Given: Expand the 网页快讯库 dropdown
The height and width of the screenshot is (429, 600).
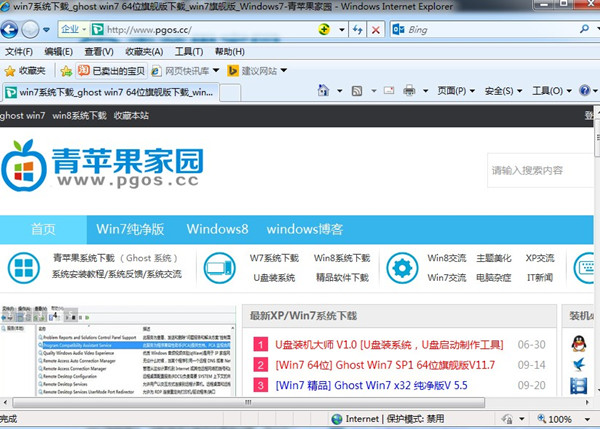Looking at the screenshot, I should pos(216,70).
